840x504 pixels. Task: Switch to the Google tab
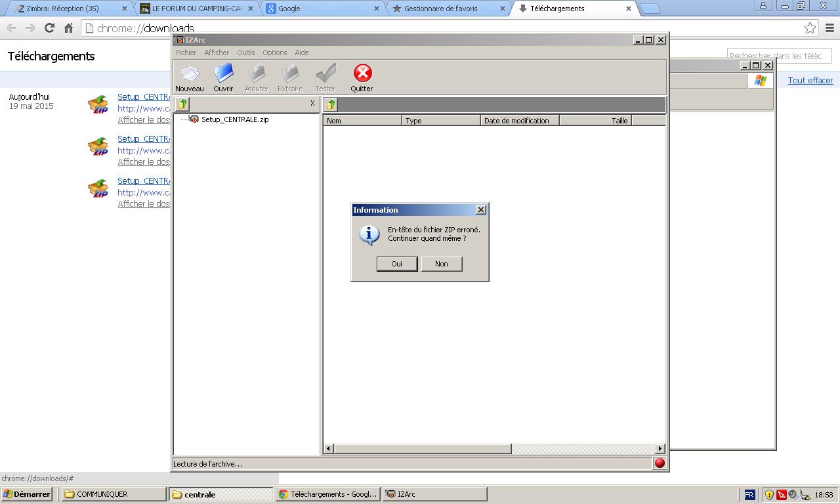pos(322,9)
